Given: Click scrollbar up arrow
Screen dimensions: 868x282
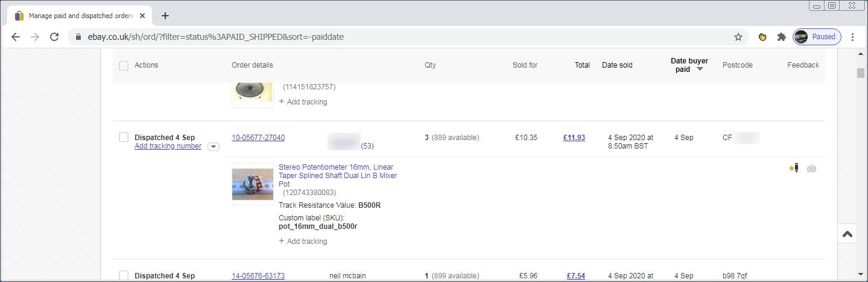Looking at the screenshot, I should tap(861, 54).
